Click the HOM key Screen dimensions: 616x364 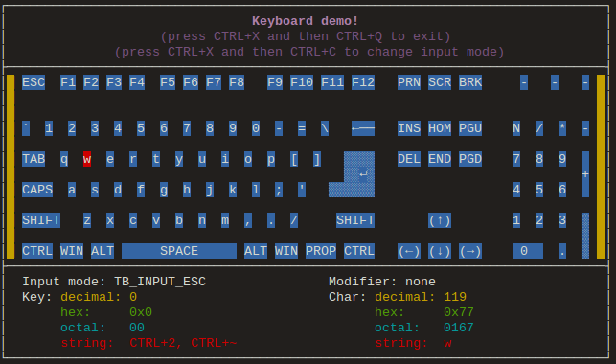440,128
